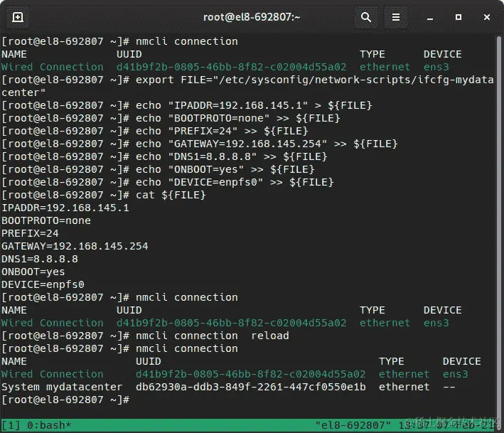Click the tmux session indicator [1]
Screen dimensions: 504x433
11,425
